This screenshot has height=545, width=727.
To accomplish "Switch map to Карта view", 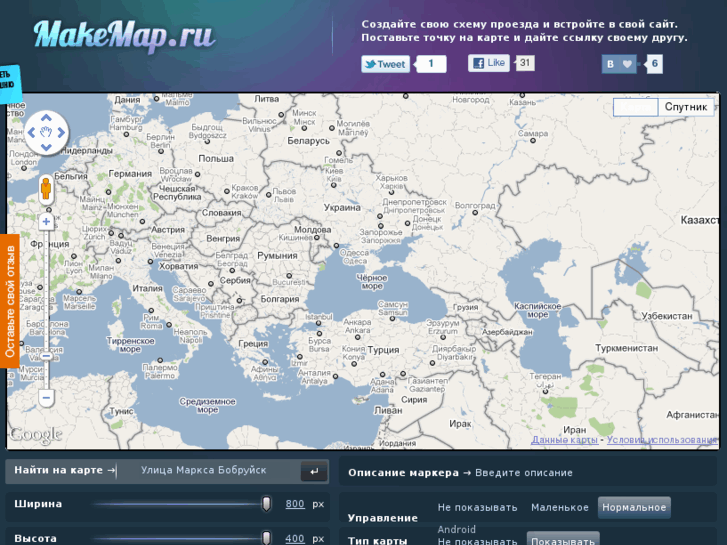I will [x=635, y=107].
